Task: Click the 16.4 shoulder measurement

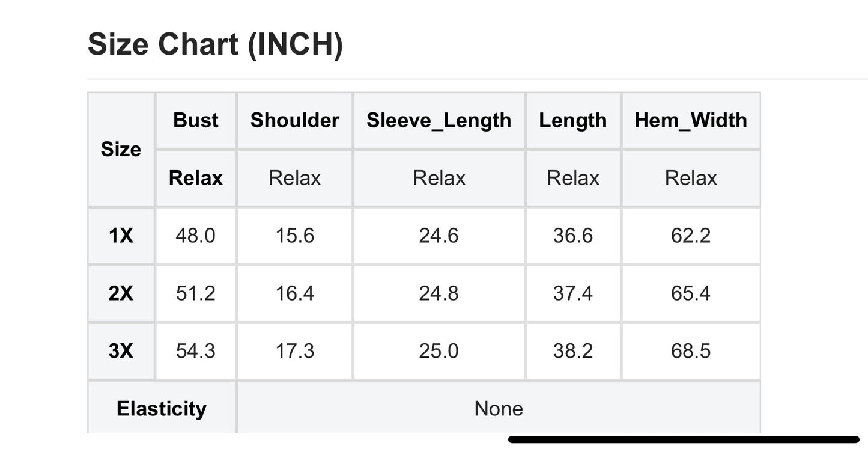Action: 295,293
